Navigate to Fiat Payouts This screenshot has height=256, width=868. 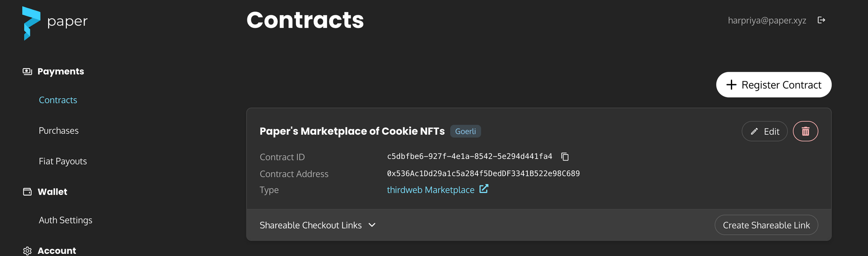tap(62, 161)
